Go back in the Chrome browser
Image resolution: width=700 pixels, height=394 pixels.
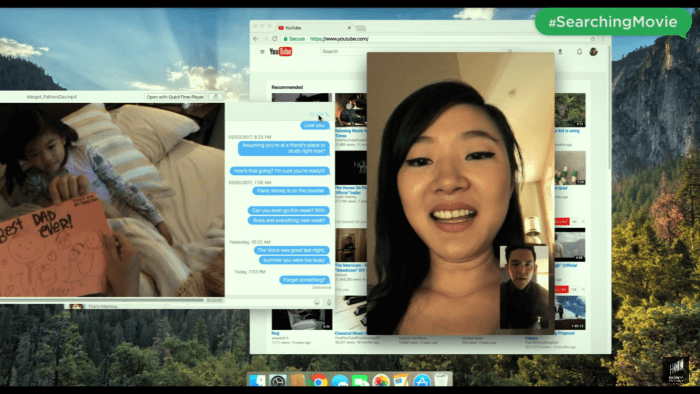coord(256,39)
